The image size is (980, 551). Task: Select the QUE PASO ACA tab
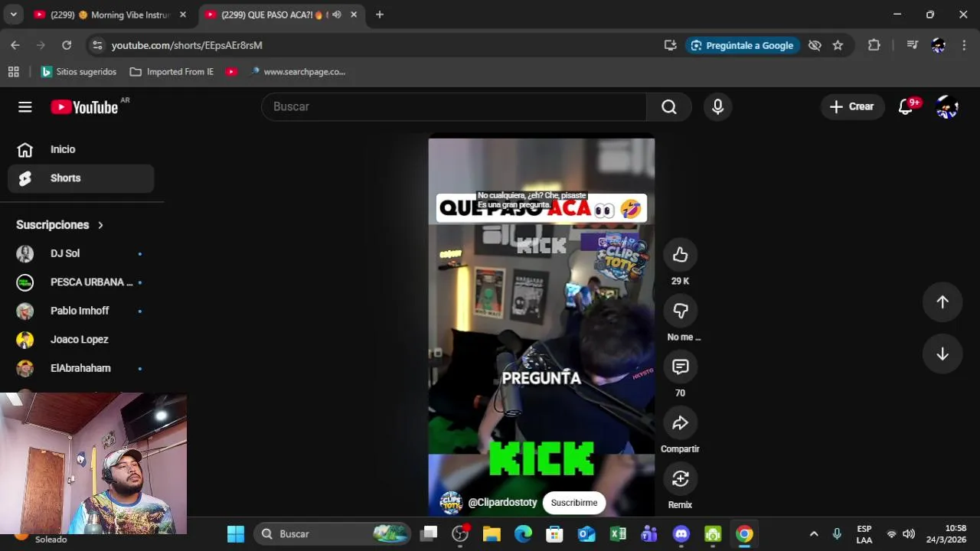274,15
